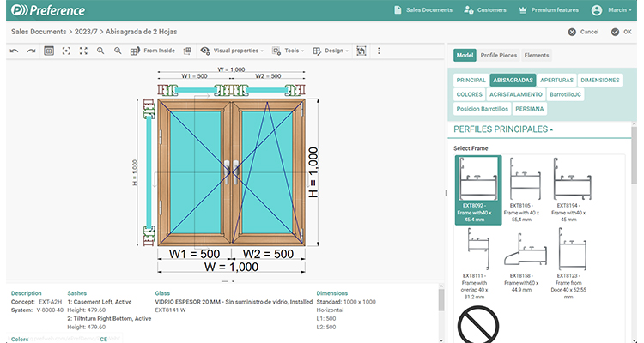Select the COLORES category
The width and height of the screenshot is (644, 343).
click(x=470, y=94)
